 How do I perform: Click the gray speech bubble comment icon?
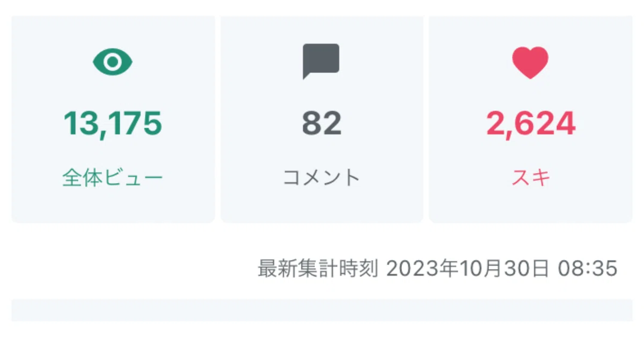tap(321, 61)
